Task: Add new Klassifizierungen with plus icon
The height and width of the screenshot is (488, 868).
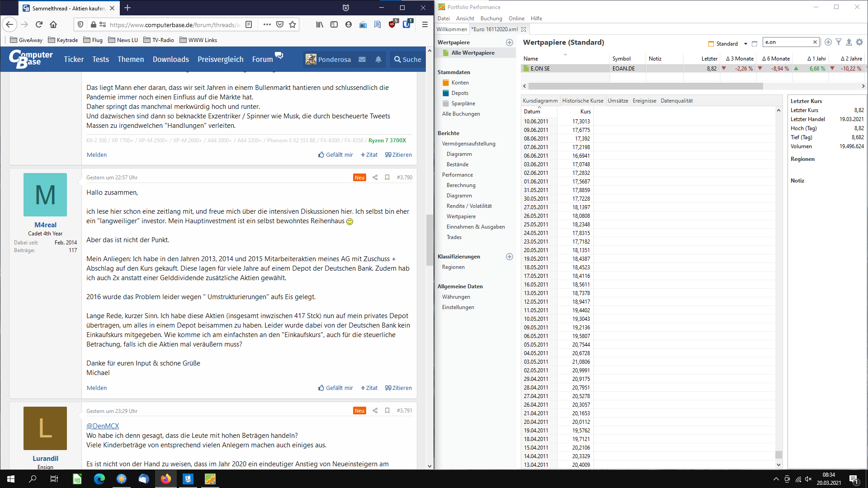Action: [509, 257]
